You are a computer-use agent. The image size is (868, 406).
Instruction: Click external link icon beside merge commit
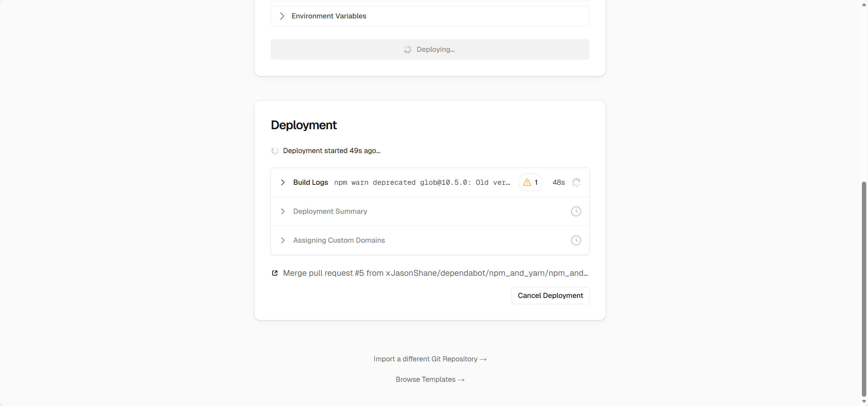[275, 273]
